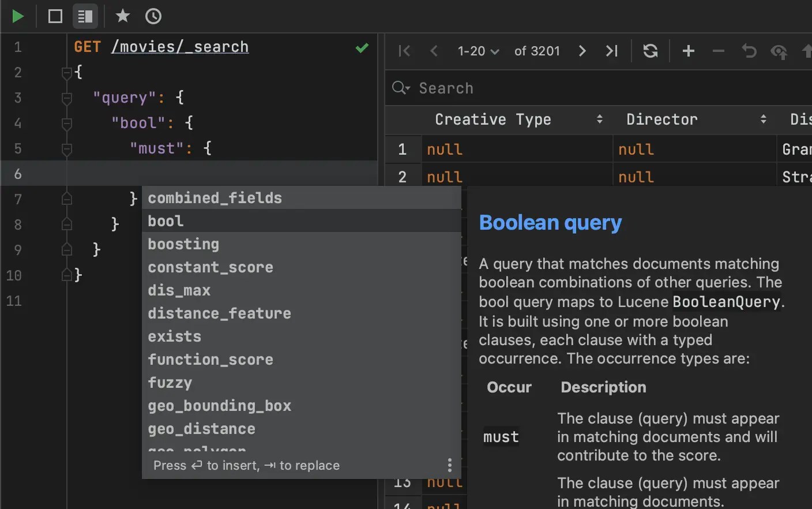Open query history with the clock icon
Screen dimensions: 812x509
pyautogui.click(x=153, y=16)
